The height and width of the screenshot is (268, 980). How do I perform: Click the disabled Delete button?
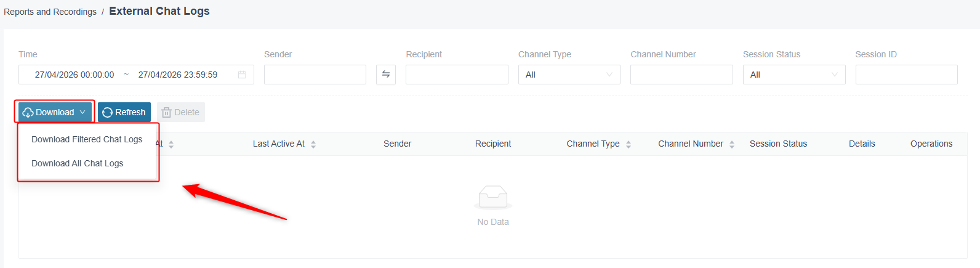coord(181,112)
